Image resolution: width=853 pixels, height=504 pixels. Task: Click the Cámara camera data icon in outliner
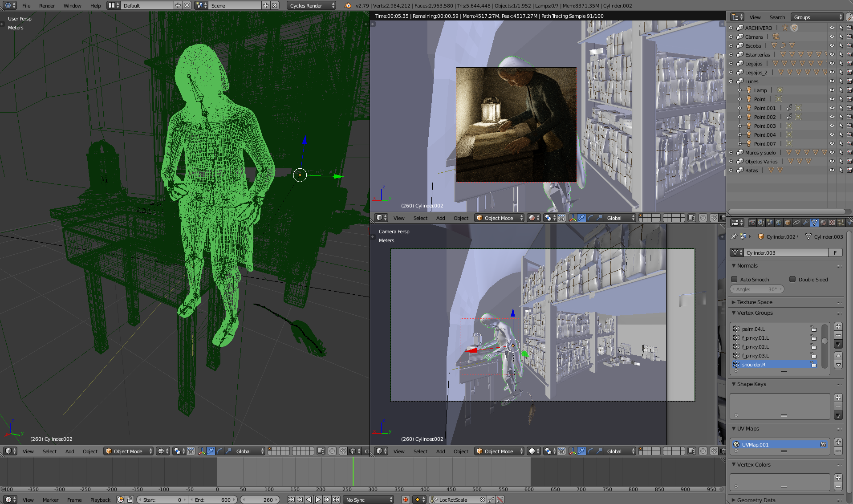(x=776, y=37)
